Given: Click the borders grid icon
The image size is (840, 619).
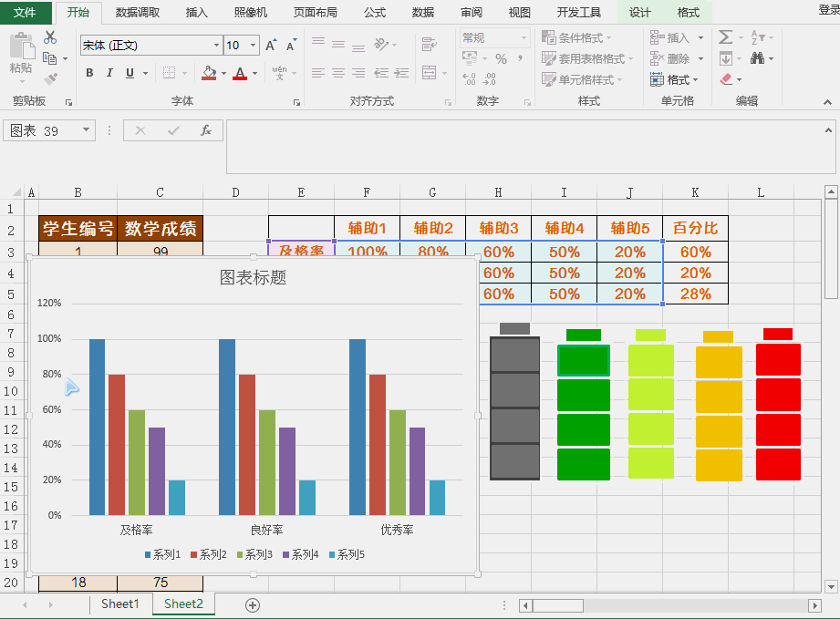Looking at the screenshot, I should click(170, 73).
